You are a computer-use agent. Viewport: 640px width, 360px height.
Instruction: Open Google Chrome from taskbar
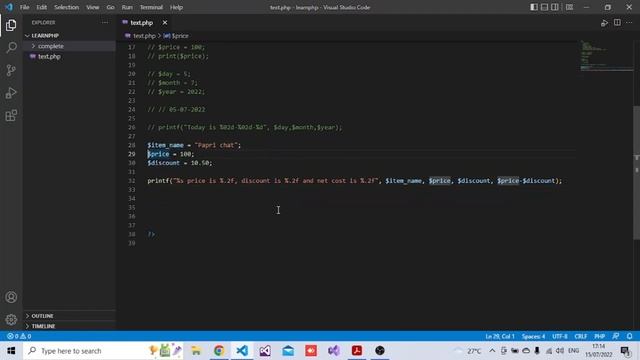pos(219,351)
